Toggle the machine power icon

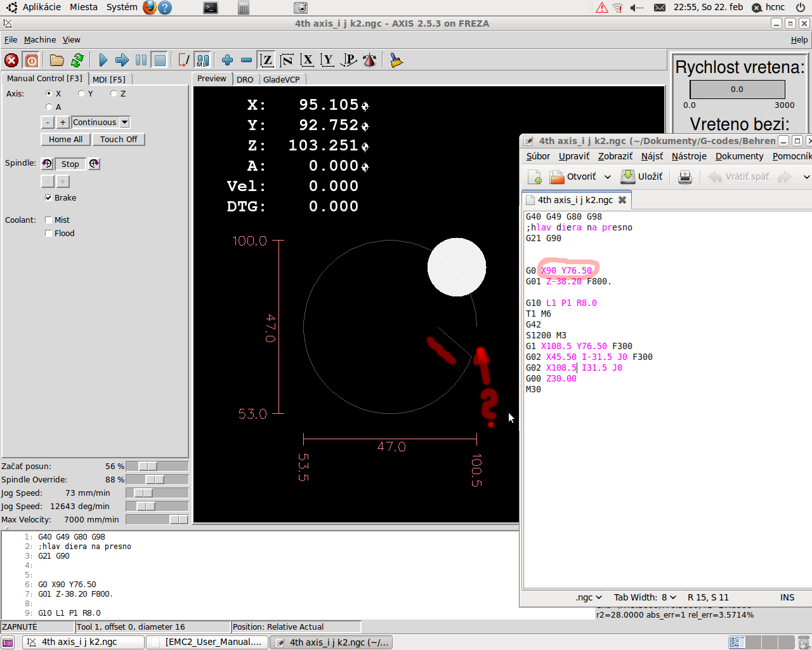[31, 60]
